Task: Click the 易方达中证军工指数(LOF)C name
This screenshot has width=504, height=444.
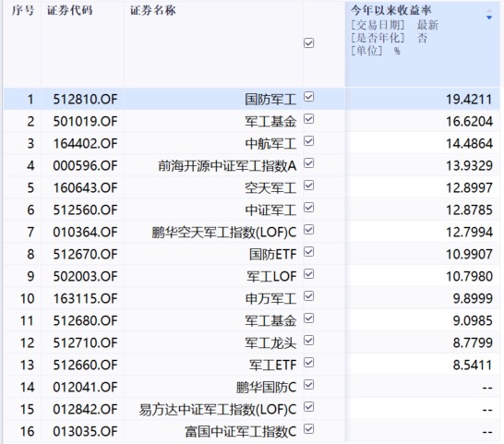Action: pyautogui.click(x=218, y=410)
